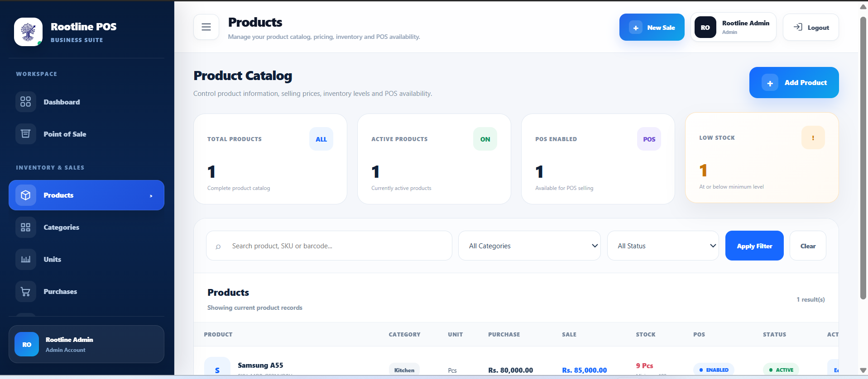The image size is (868, 379).
Task: Click the UNIT column header
Action: (x=456, y=334)
